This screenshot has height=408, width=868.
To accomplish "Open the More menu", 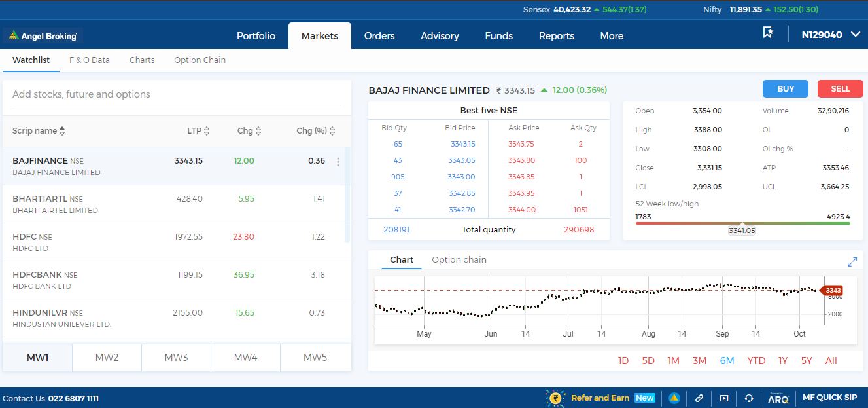I will [612, 36].
